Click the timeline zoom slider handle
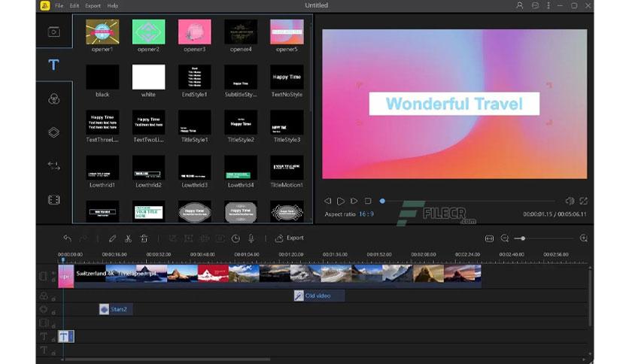Screen dimensions: 629x364 click(523, 238)
